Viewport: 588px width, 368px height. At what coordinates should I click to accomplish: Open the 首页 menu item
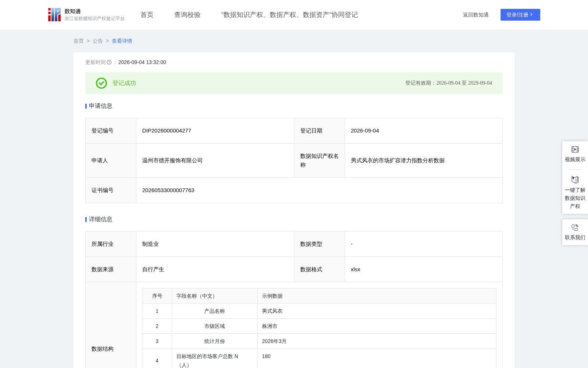coord(147,15)
